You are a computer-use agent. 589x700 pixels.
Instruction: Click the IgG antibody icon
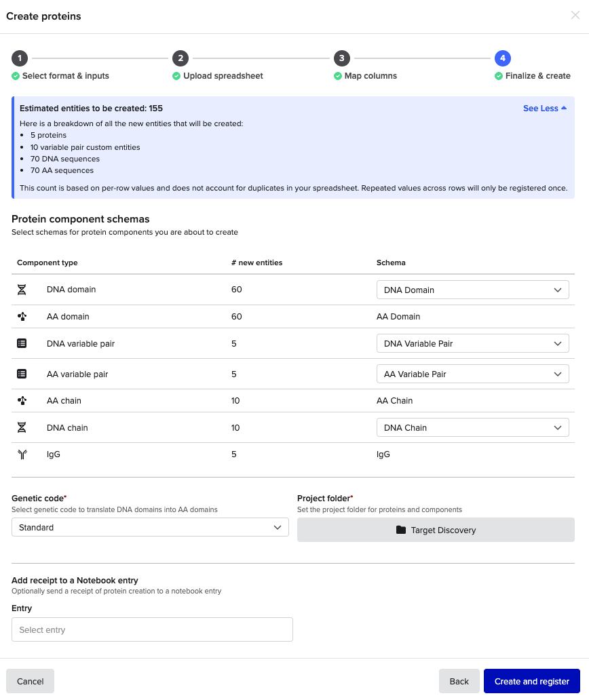point(22,454)
